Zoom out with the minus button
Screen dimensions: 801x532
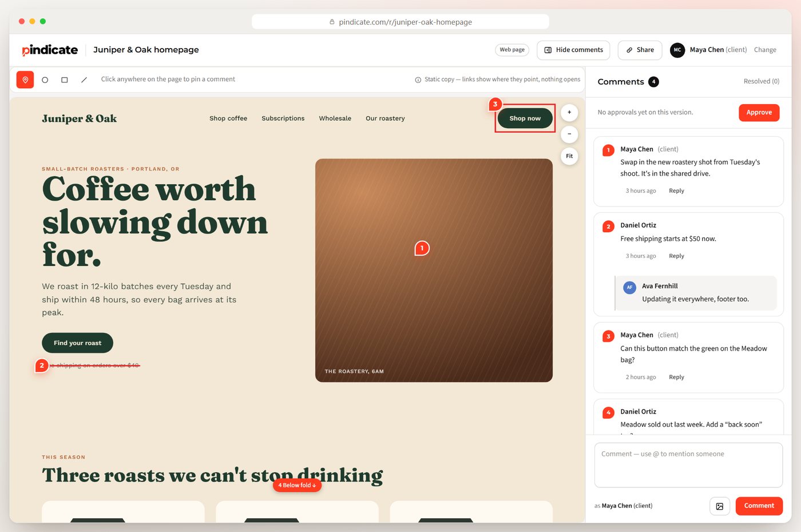tap(569, 134)
